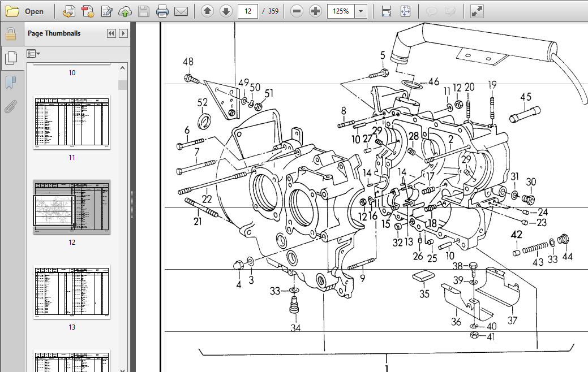Click the Create PDF icon
588x372 pixels.
coord(88,11)
